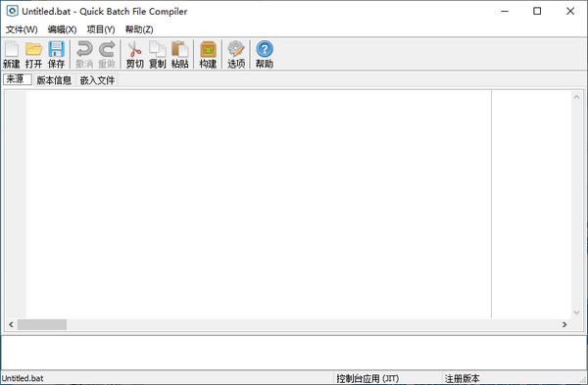
Task: Build the batch file with 构建 icon
Action: pyautogui.click(x=208, y=55)
